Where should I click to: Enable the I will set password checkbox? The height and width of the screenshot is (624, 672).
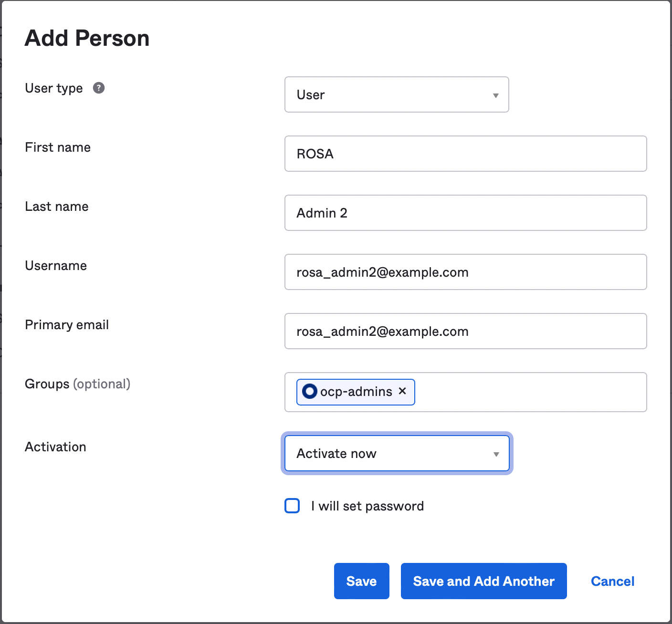(292, 506)
